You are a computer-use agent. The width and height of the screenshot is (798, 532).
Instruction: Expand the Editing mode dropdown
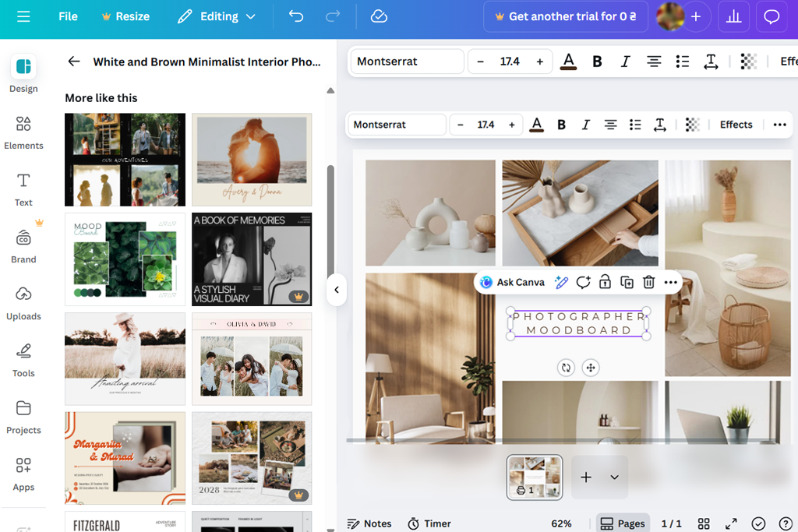coord(217,16)
